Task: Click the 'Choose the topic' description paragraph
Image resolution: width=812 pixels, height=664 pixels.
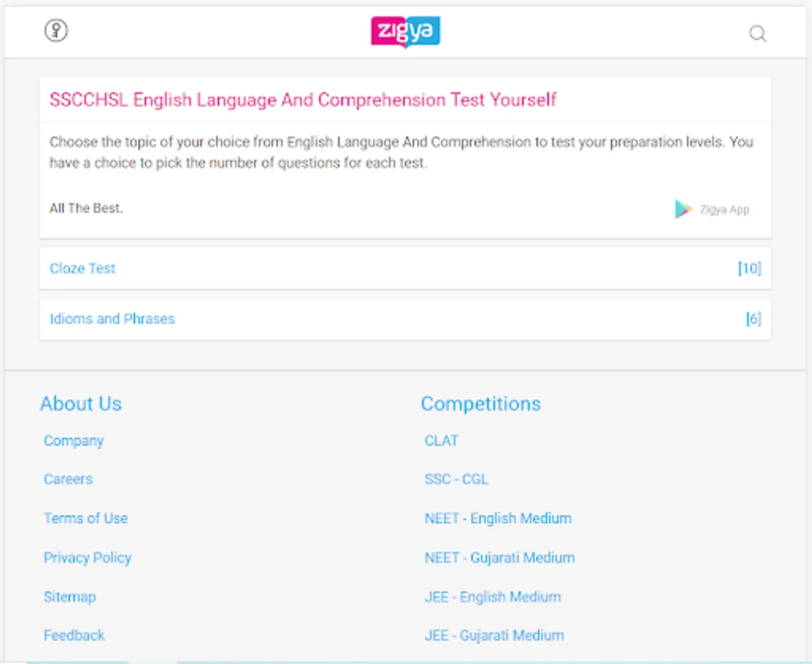Action: 402,153
